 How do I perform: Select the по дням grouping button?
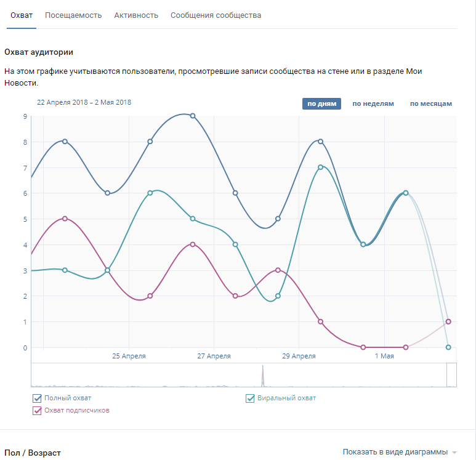[321, 103]
